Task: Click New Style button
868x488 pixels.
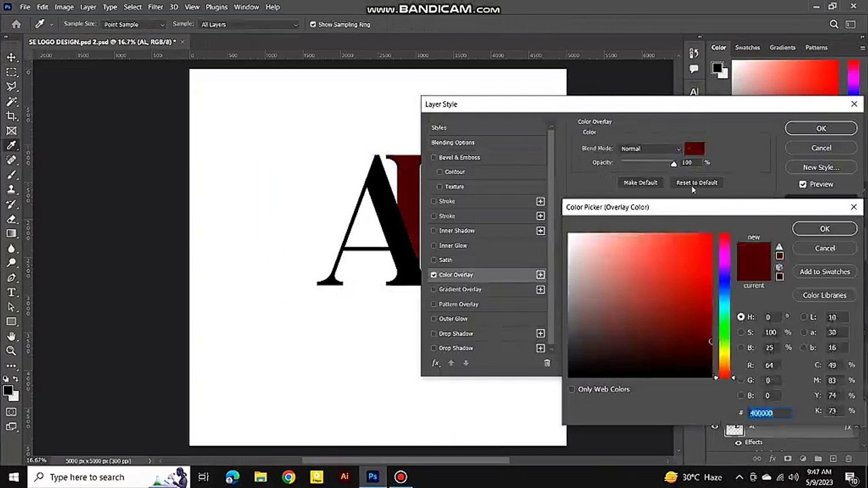Action: pyautogui.click(x=821, y=167)
